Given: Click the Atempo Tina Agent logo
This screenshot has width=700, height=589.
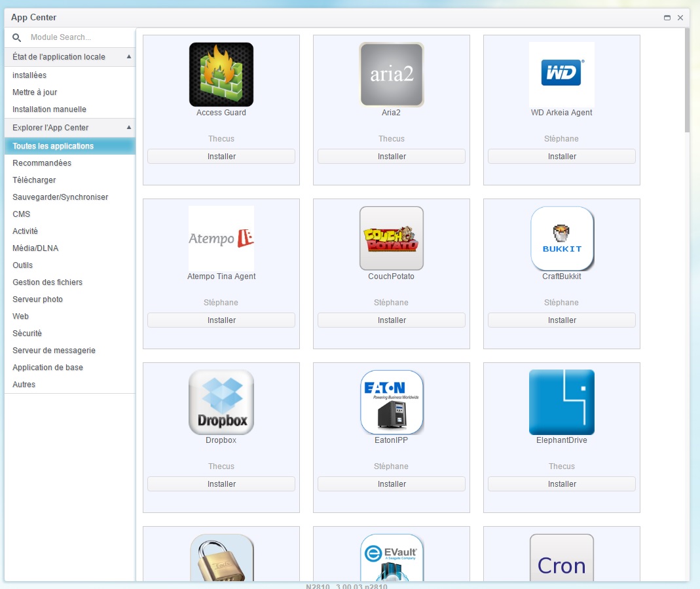Looking at the screenshot, I should click(221, 238).
